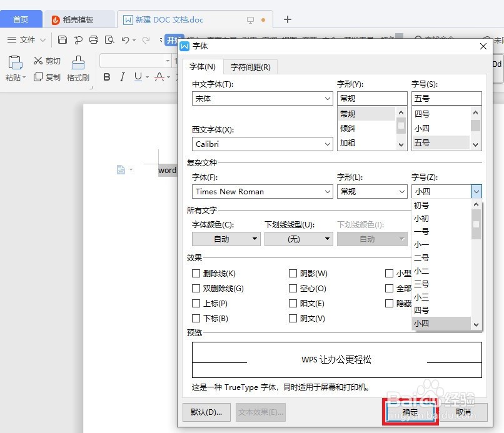Open print preview

pyautogui.click(x=110, y=39)
